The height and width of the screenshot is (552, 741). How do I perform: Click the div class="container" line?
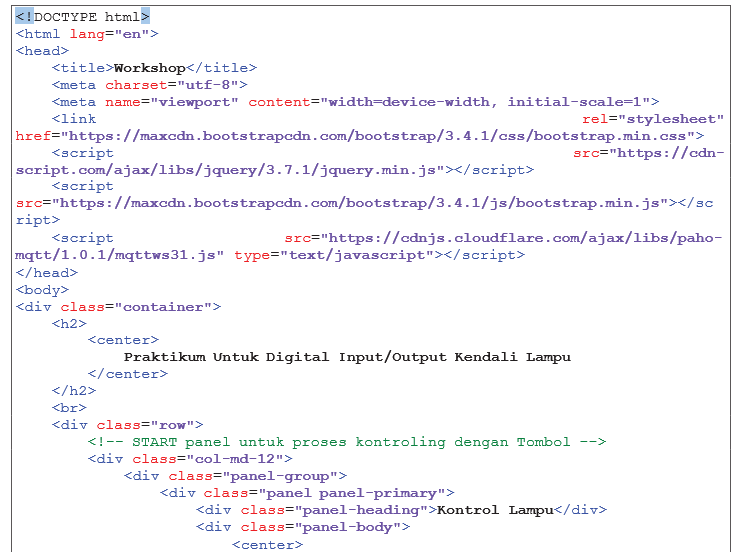tap(118, 307)
